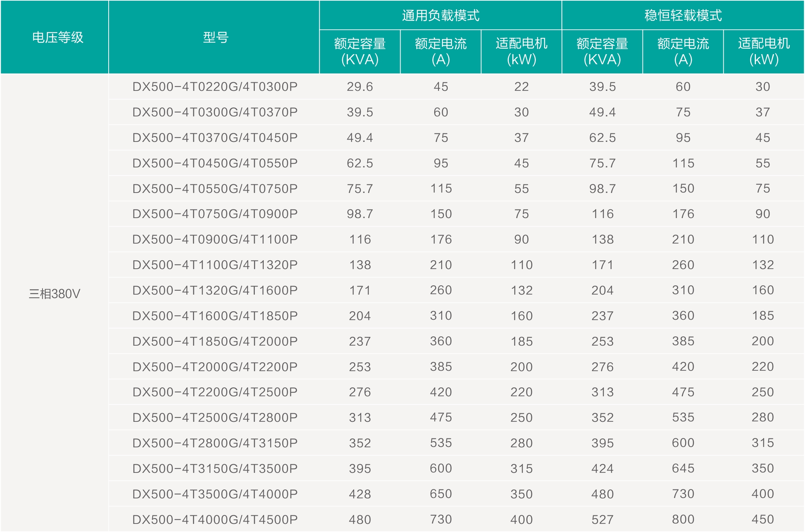Viewport: 805px width, 532px height.
Task: Click the 电压等级 column header
Action: pyautogui.click(x=57, y=38)
